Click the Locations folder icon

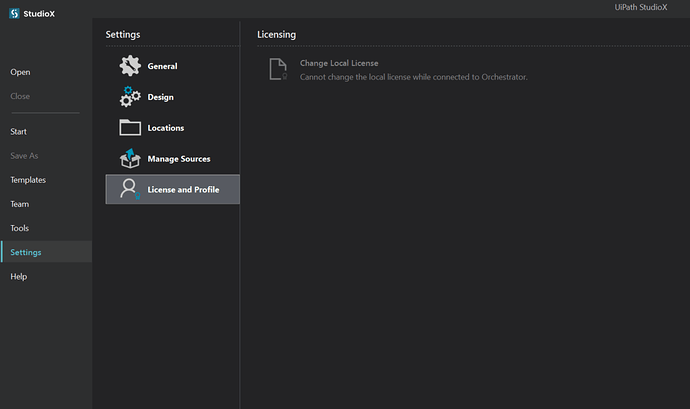(130, 128)
